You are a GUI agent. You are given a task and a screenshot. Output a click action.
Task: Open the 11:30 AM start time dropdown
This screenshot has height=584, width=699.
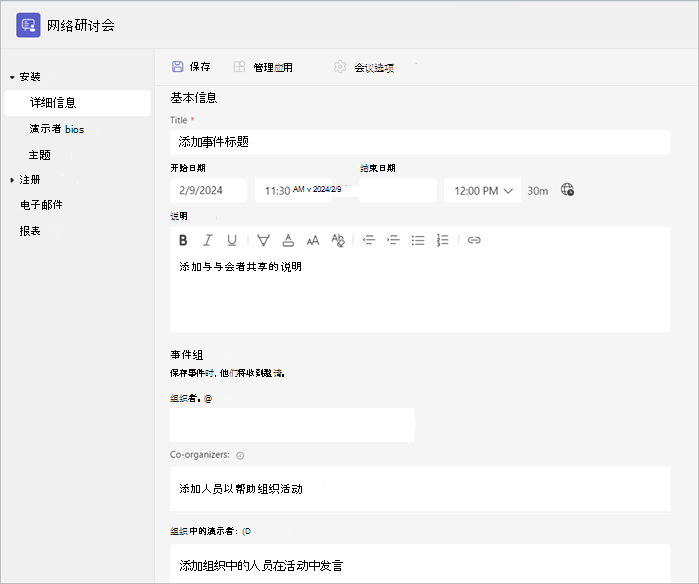pos(293,191)
